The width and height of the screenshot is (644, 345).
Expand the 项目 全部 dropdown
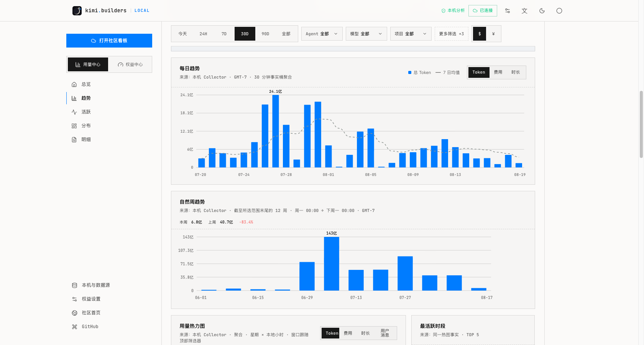411,34
